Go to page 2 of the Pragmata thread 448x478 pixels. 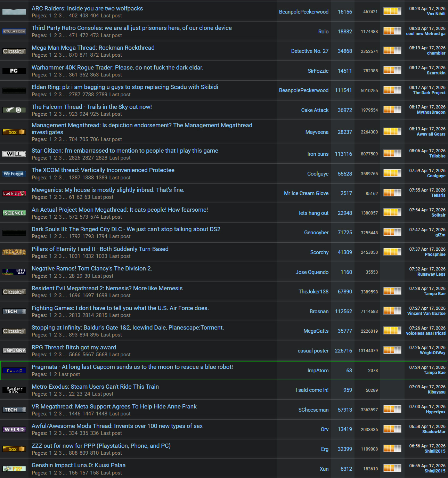(x=55, y=374)
